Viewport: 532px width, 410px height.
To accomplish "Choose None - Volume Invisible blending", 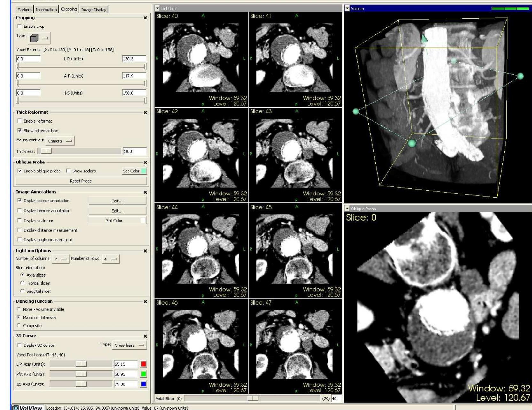I will coord(19,309).
